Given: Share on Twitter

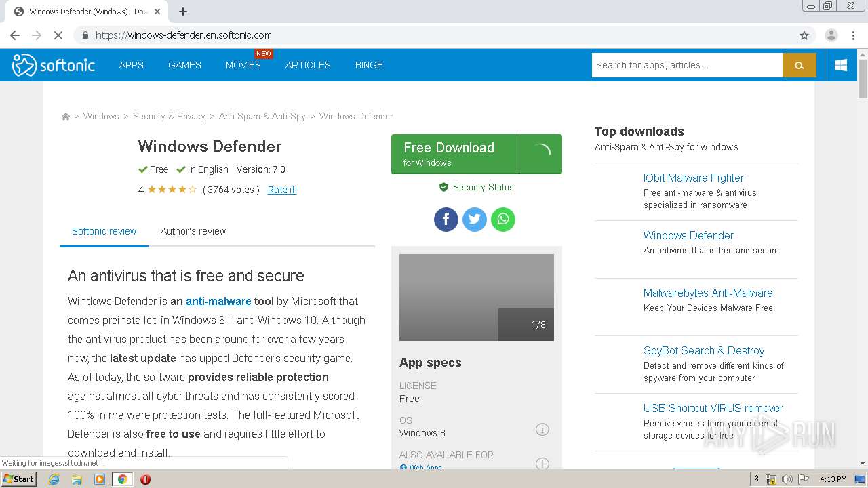Looking at the screenshot, I should click(475, 219).
